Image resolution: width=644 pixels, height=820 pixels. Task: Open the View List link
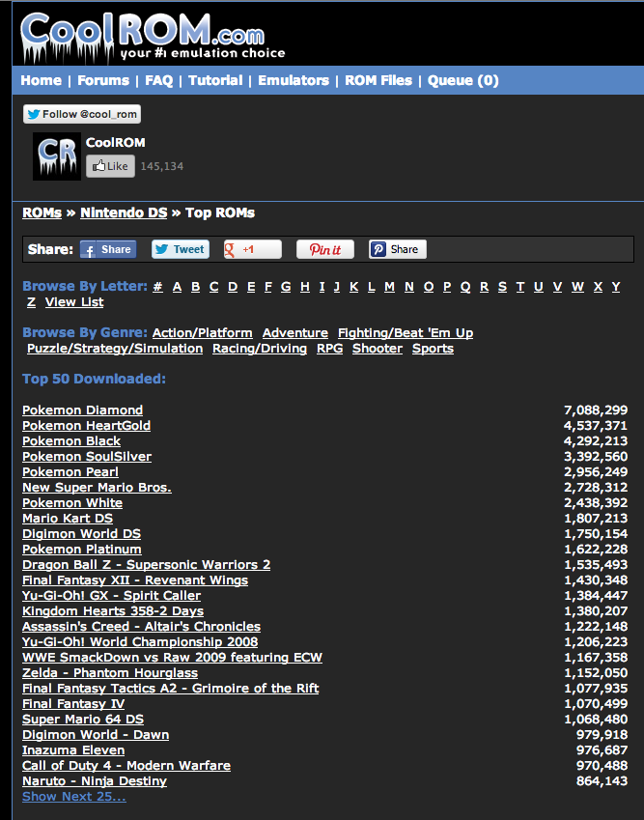tap(74, 302)
